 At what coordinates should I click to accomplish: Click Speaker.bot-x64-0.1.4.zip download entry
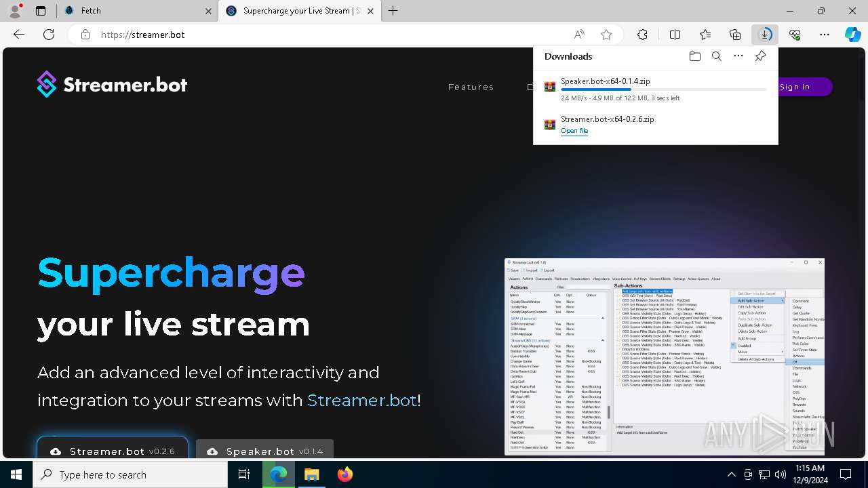pos(655,89)
